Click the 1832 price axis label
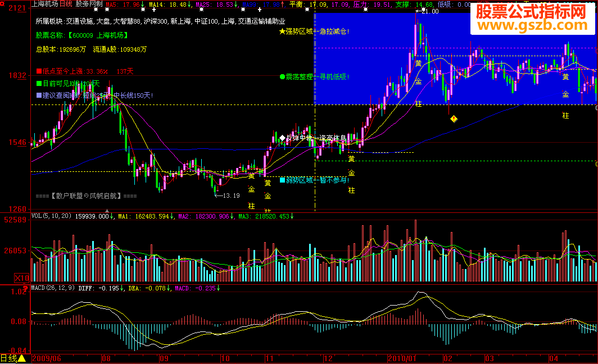 click(17, 75)
